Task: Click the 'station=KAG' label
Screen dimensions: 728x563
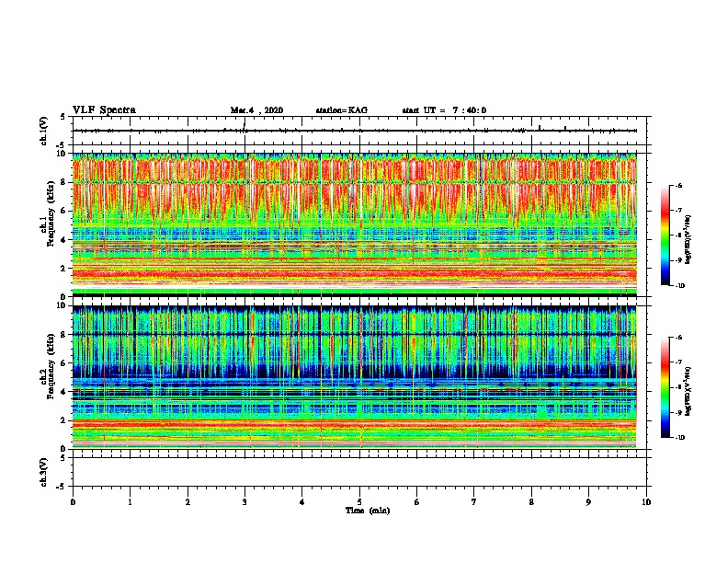Action: [x=341, y=110]
